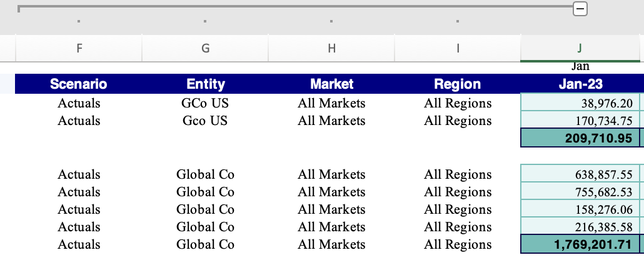Select column F header
The height and width of the screenshot is (270, 644).
[79, 48]
